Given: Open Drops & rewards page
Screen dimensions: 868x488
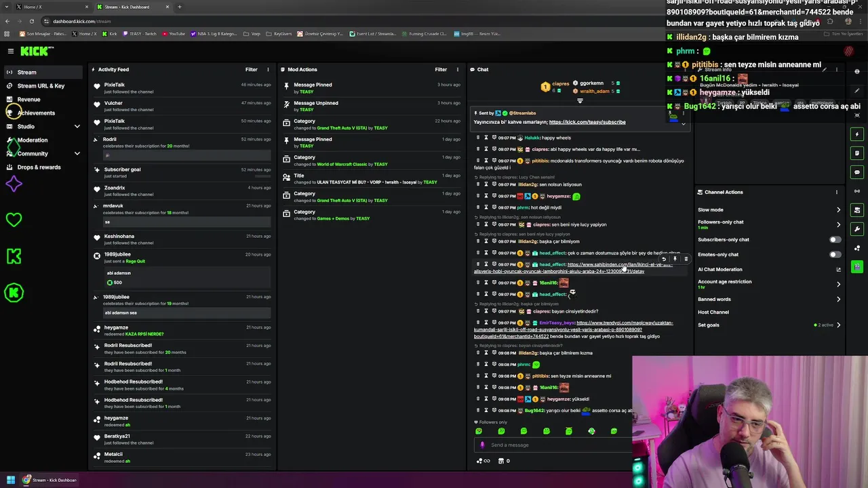Looking at the screenshot, I should [x=39, y=167].
